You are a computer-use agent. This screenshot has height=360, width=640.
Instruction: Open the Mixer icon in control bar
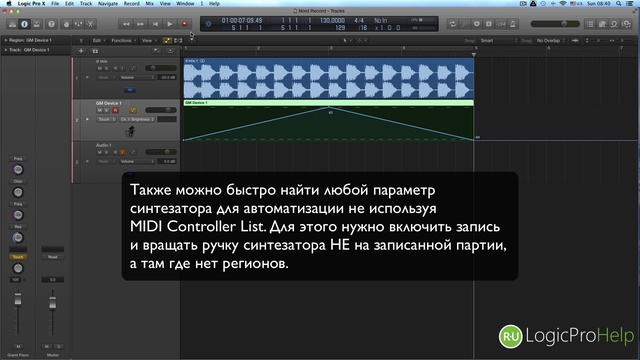coord(78,24)
